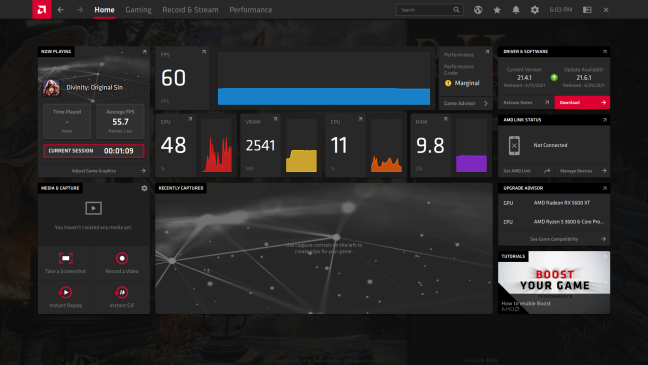Click the Not Connected phone icon
This screenshot has height=365, width=648.
(x=514, y=145)
